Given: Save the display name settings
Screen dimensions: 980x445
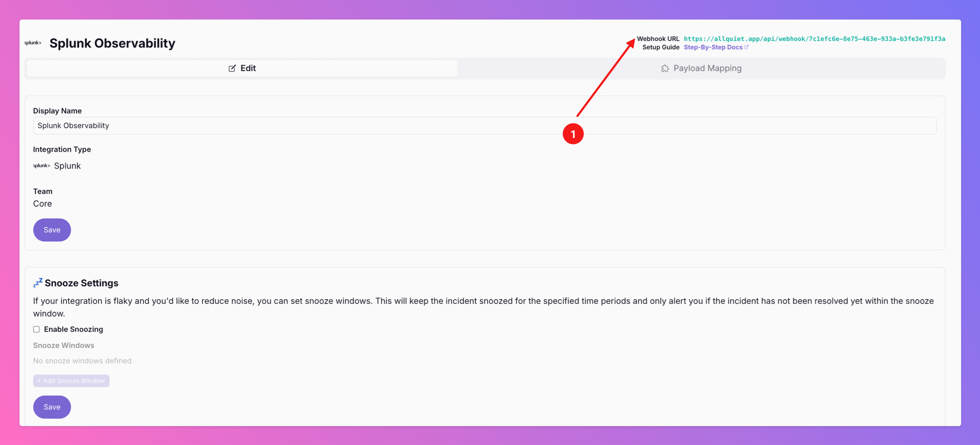Looking at the screenshot, I should click(x=52, y=230).
